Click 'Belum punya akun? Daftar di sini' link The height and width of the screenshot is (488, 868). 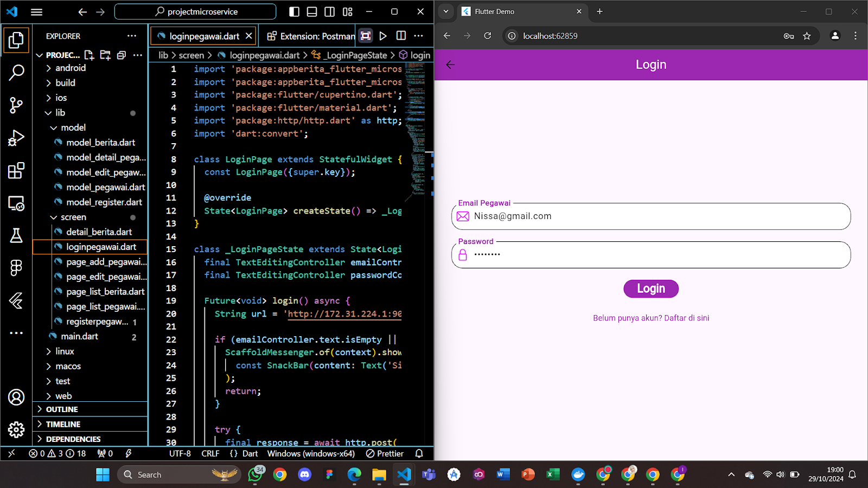tap(651, 318)
